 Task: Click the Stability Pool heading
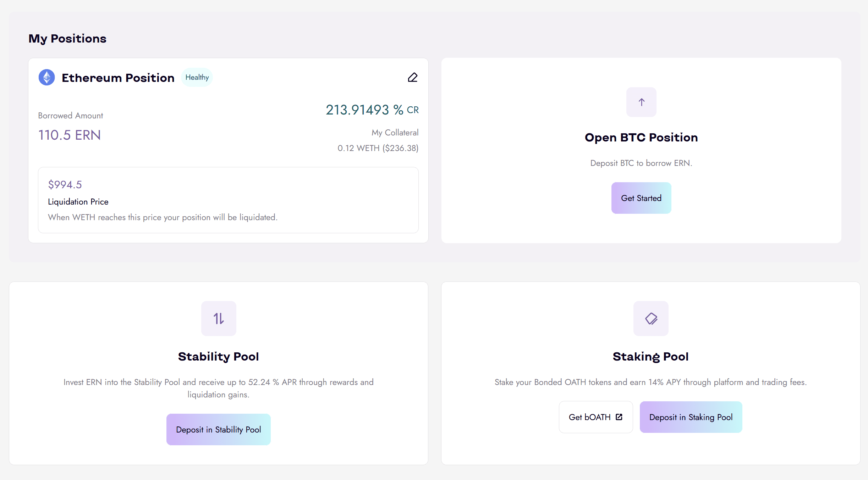pos(219,356)
